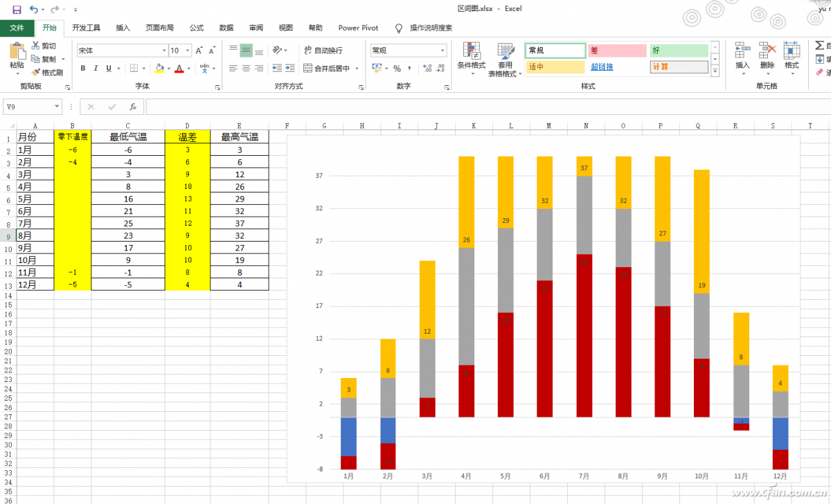Open the Power Pivot tab
The image size is (831, 504).
[359, 28]
